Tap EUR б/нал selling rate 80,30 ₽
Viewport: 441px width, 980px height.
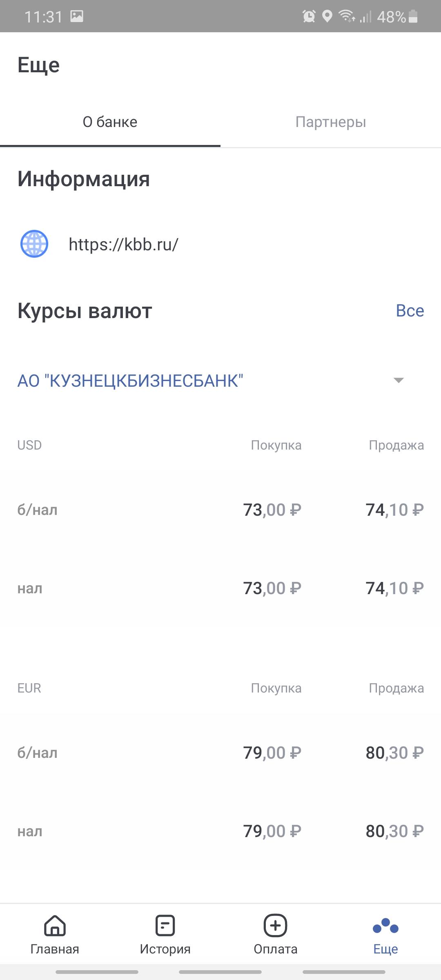point(394,753)
